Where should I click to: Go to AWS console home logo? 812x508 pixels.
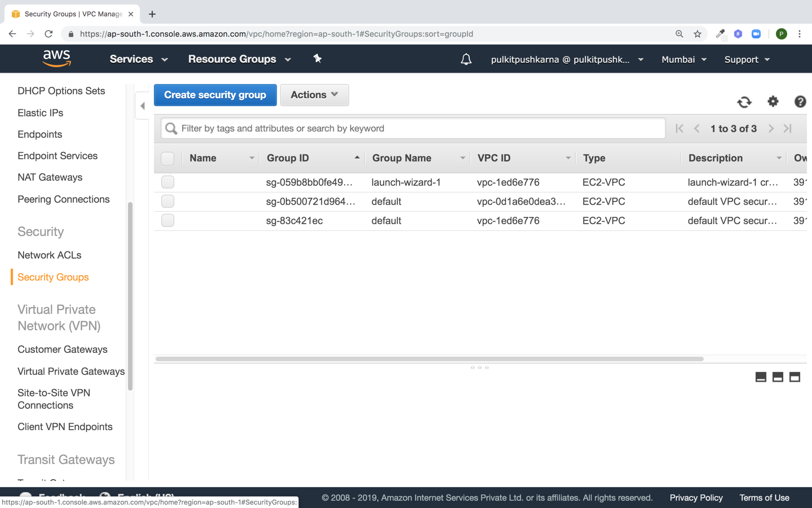pyautogui.click(x=57, y=59)
